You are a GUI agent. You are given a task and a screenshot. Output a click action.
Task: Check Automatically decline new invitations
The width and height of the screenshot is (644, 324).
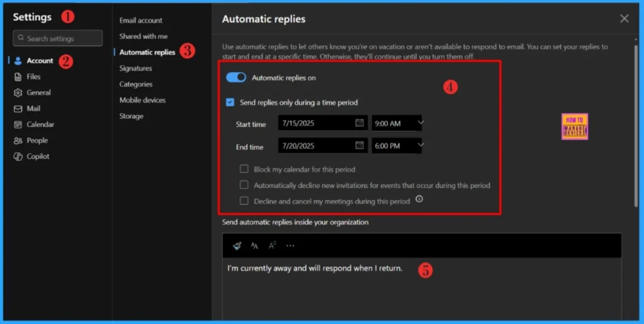[x=244, y=185]
